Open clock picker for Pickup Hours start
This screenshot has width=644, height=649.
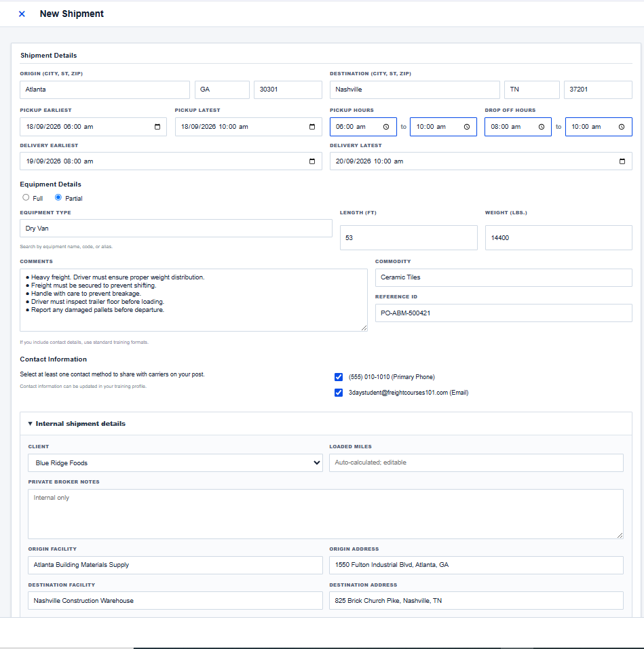pos(386,127)
